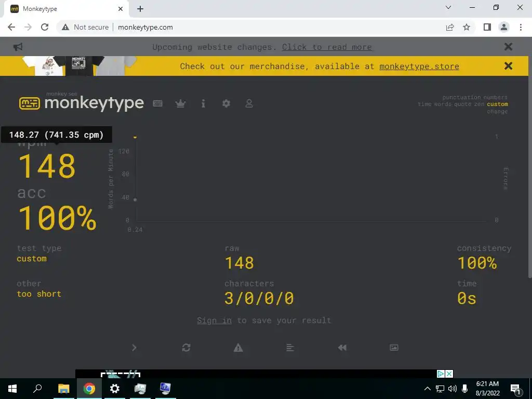Screen dimensions: 532x399
Task: Toggle numbers mode
Action: [495, 97]
